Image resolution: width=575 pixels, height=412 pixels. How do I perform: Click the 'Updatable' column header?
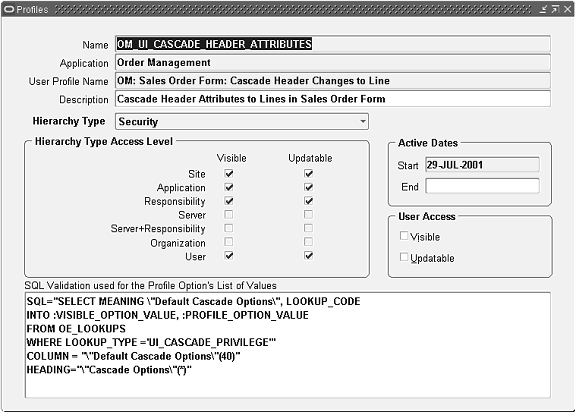click(x=310, y=158)
